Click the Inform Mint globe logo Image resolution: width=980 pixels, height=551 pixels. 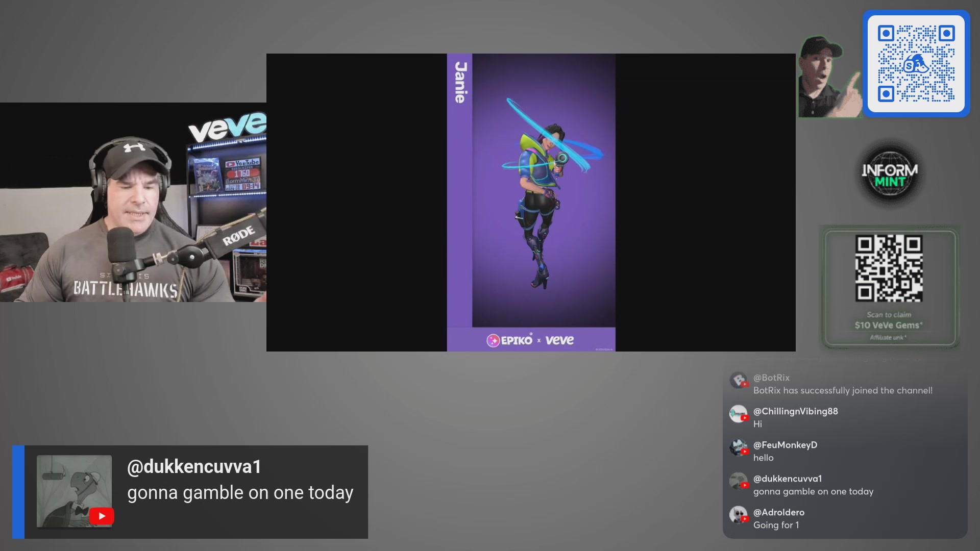coord(890,174)
